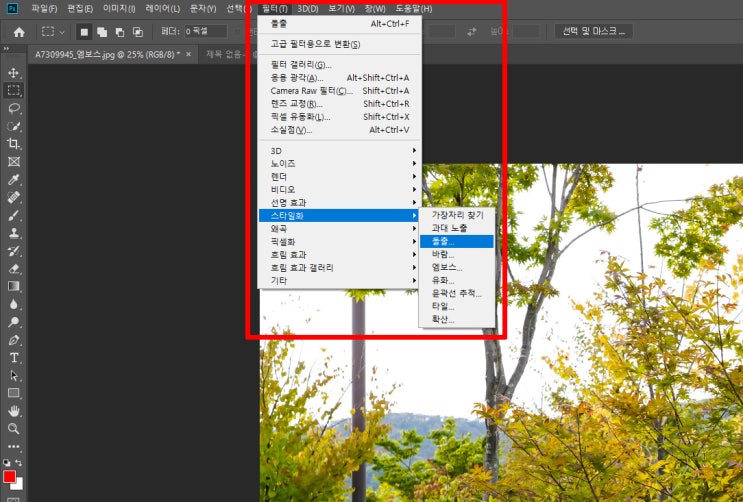Open the red foreground color swatch
The image size is (743, 502).
tap(9, 476)
